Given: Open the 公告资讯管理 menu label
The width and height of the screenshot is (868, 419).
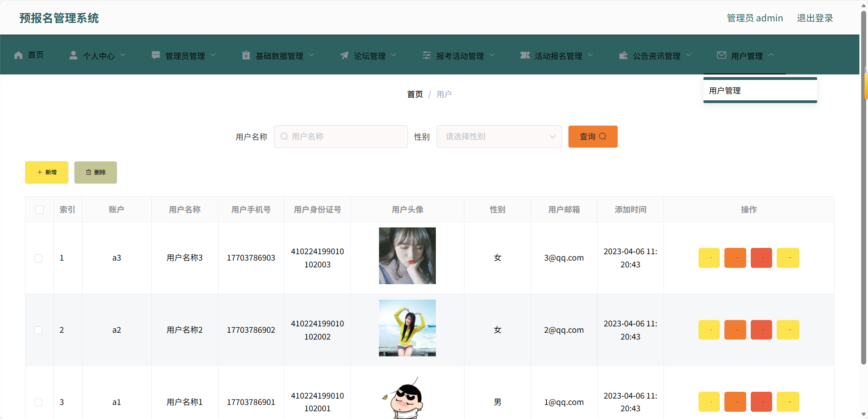Looking at the screenshot, I should click(x=657, y=56).
